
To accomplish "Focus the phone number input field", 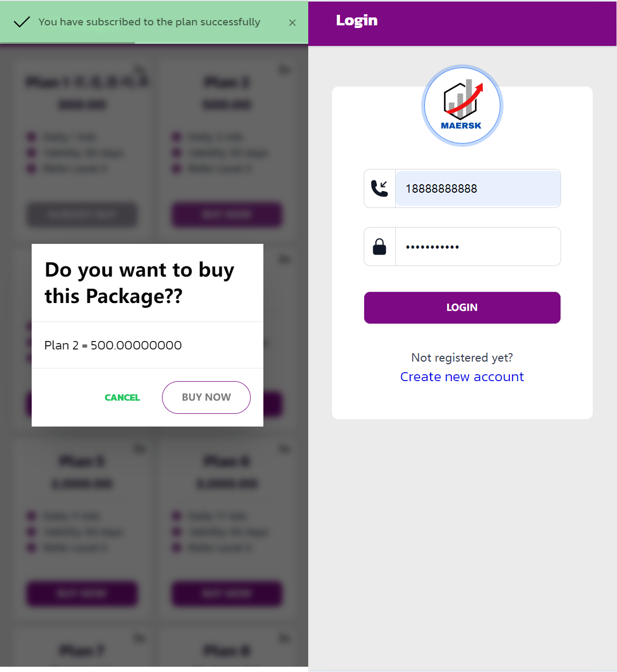I will pos(478,188).
